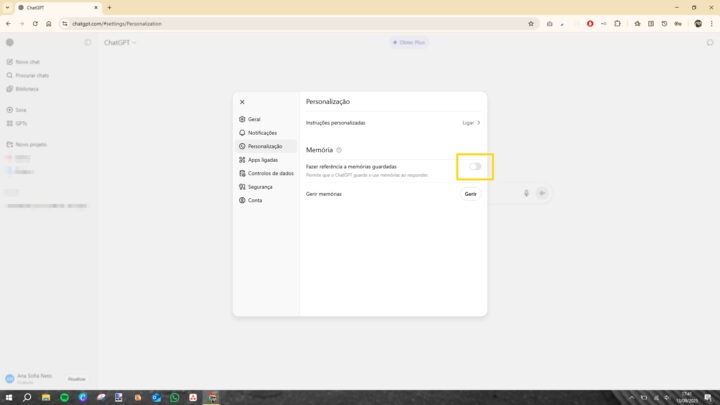Click the Segurança shield icon

(242, 187)
